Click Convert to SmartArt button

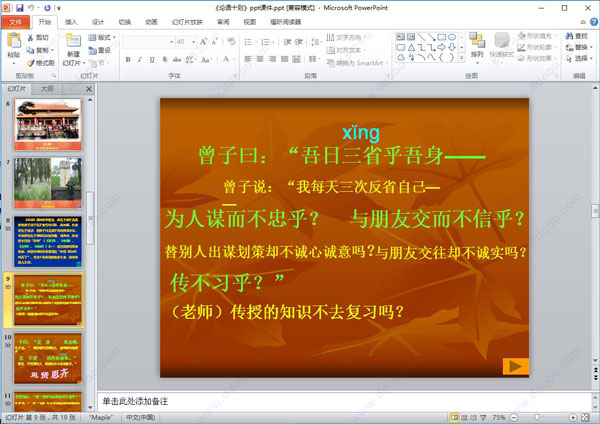tap(357, 63)
